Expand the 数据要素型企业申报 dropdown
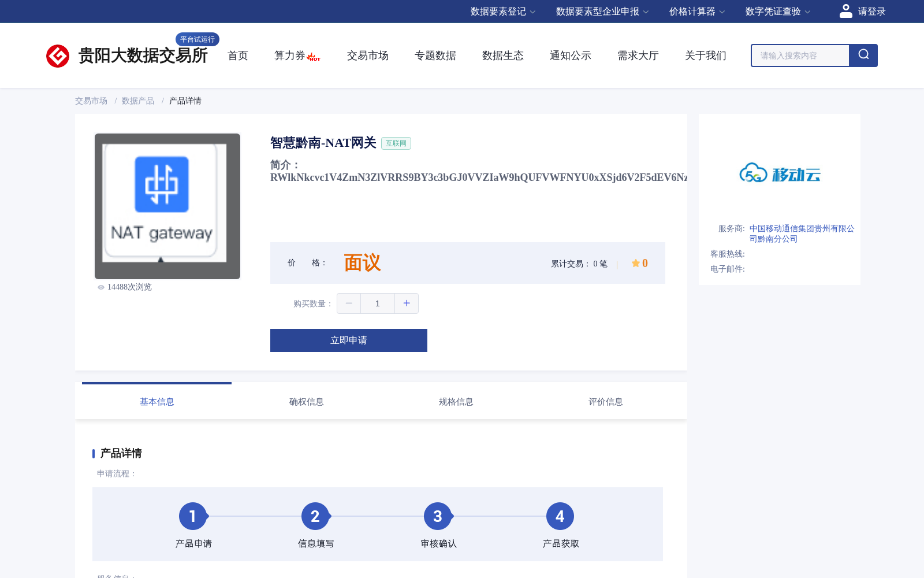Image resolution: width=924 pixels, height=578 pixels. (x=602, y=12)
